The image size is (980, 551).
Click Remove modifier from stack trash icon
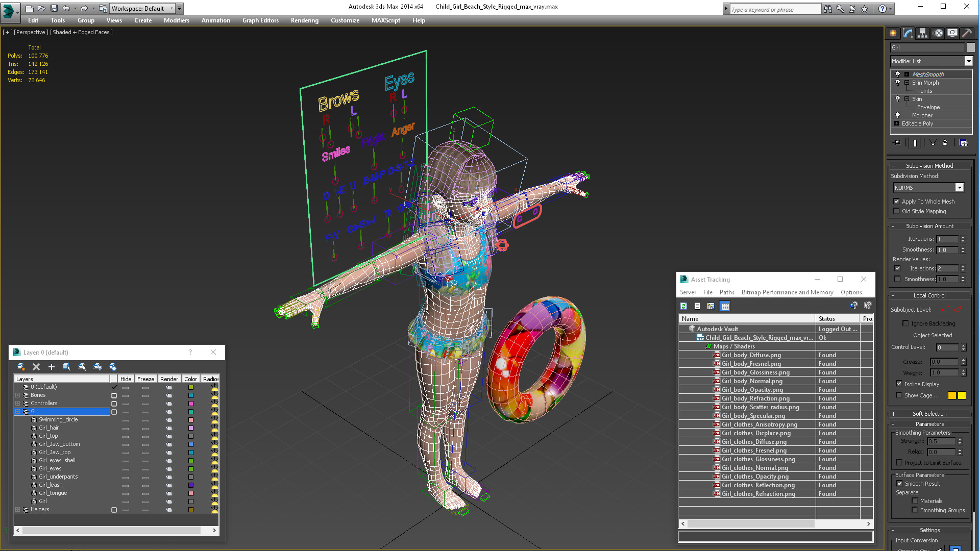click(945, 143)
